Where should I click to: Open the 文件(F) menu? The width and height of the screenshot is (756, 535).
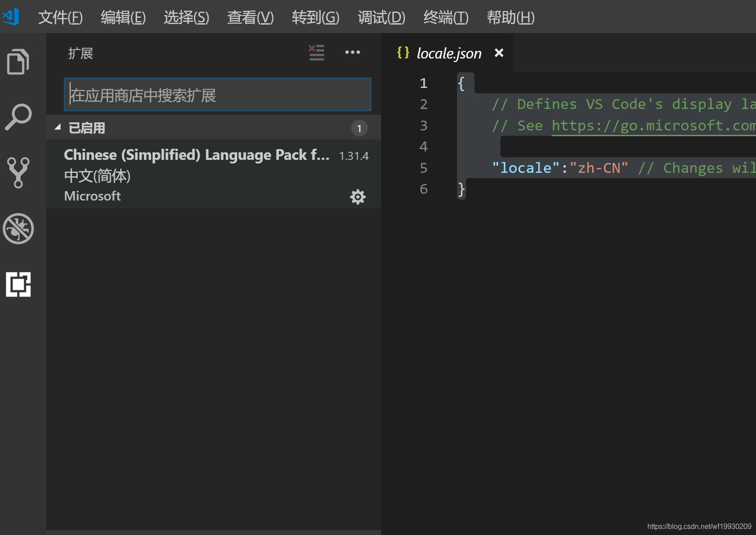(x=60, y=17)
